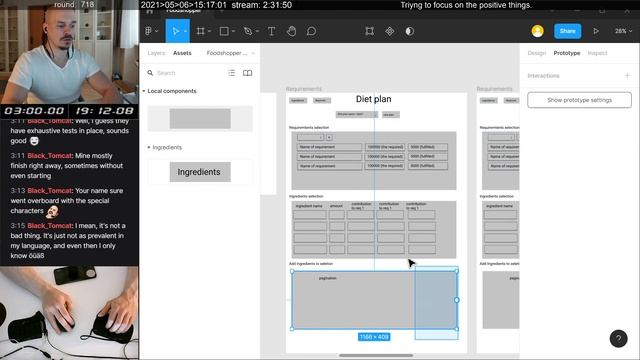Open main menu dropdown chevron
Screen dimensions: 640x360
(x=156, y=31)
